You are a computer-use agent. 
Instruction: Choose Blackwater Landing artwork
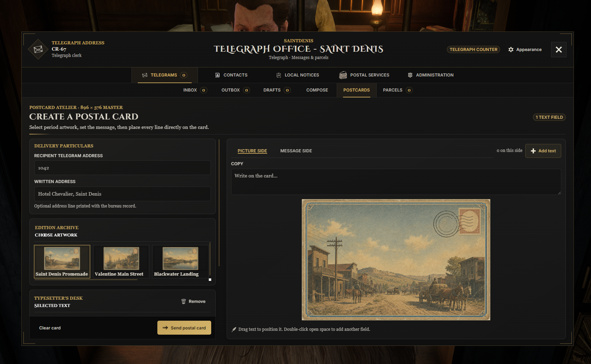(x=180, y=262)
